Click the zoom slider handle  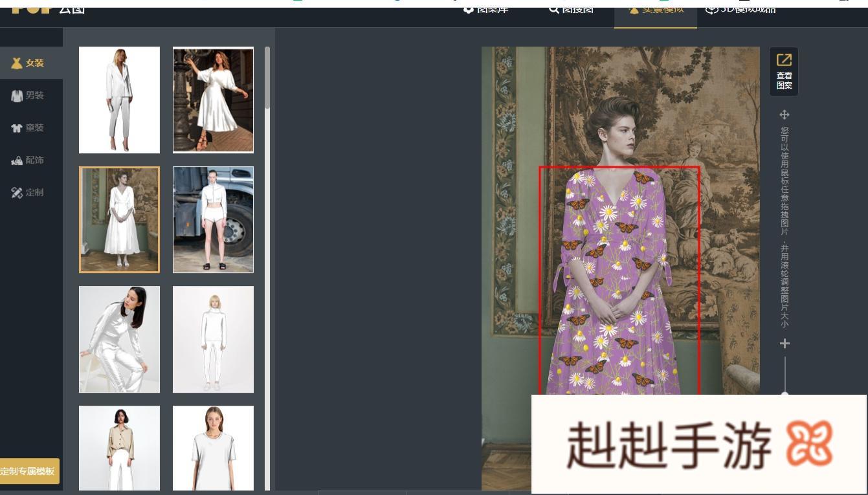coord(785,393)
